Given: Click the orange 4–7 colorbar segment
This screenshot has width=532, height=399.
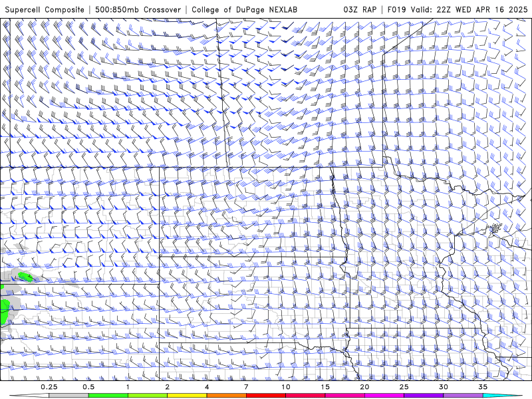Looking at the screenshot, I should click(x=226, y=396).
